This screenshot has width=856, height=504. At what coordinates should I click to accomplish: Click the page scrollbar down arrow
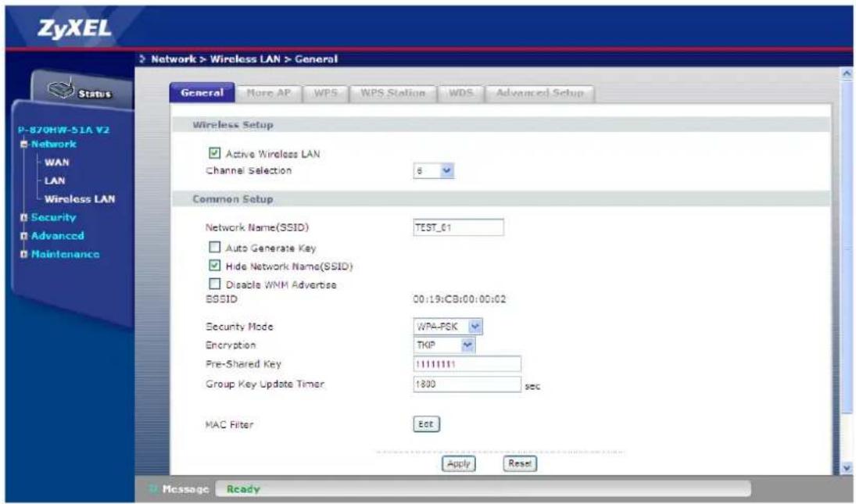(846, 467)
